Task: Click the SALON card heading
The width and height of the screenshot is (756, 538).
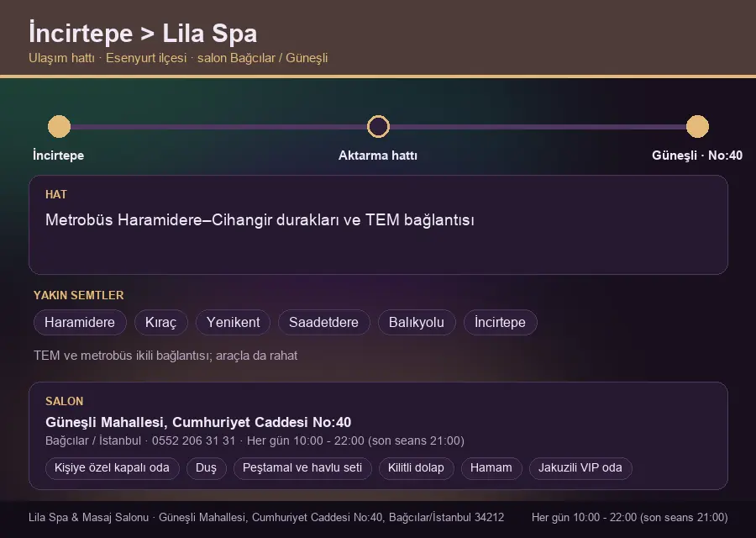Action: (64, 402)
